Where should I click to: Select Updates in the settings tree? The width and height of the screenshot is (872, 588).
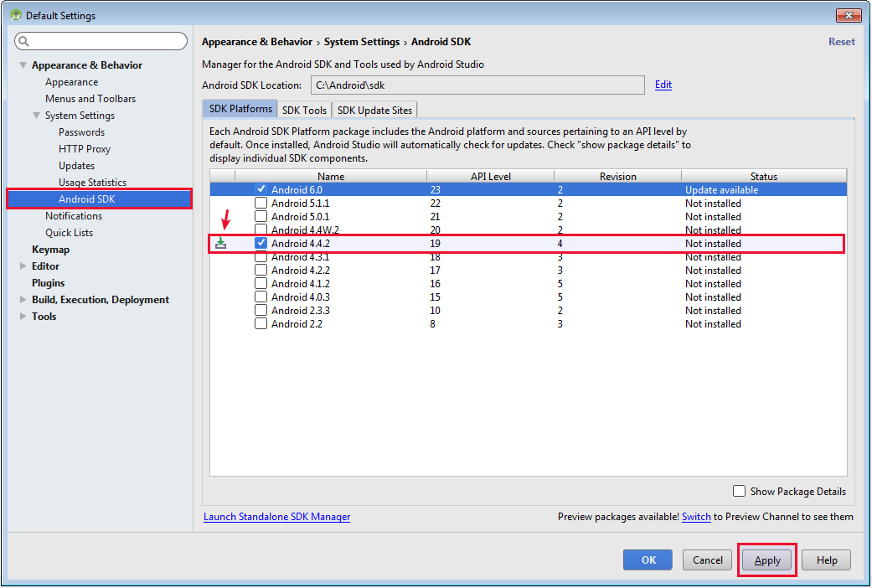(x=77, y=165)
